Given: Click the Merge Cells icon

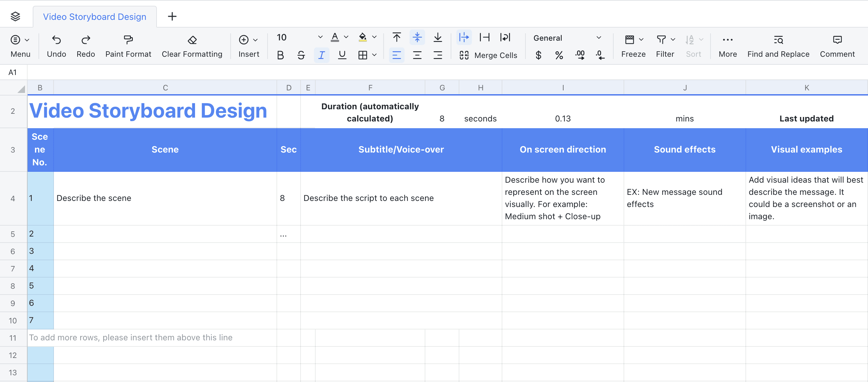Looking at the screenshot, I should click(464, 55).
